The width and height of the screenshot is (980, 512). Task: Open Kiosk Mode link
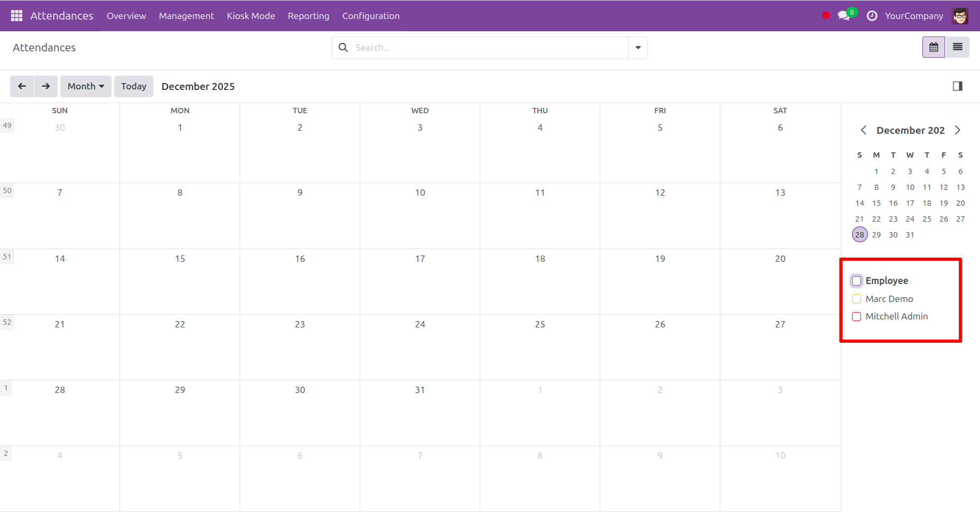[x=251, y=16]
